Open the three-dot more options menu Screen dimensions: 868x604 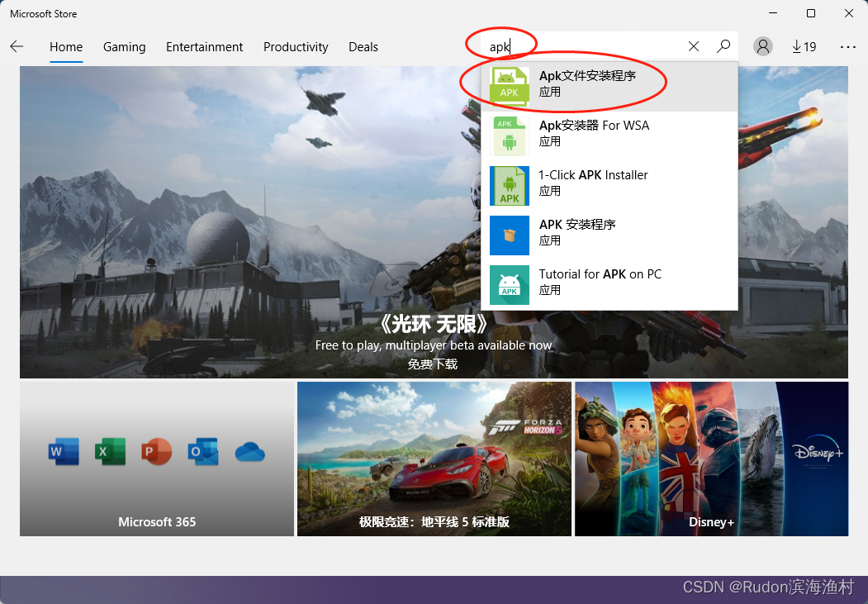pyautogui.click(x=847, y=47)
